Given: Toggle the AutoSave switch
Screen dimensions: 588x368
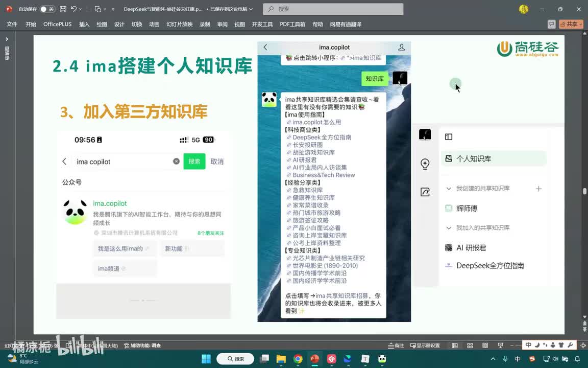Looking at the screenshot, I should click(x=47, y=9).
